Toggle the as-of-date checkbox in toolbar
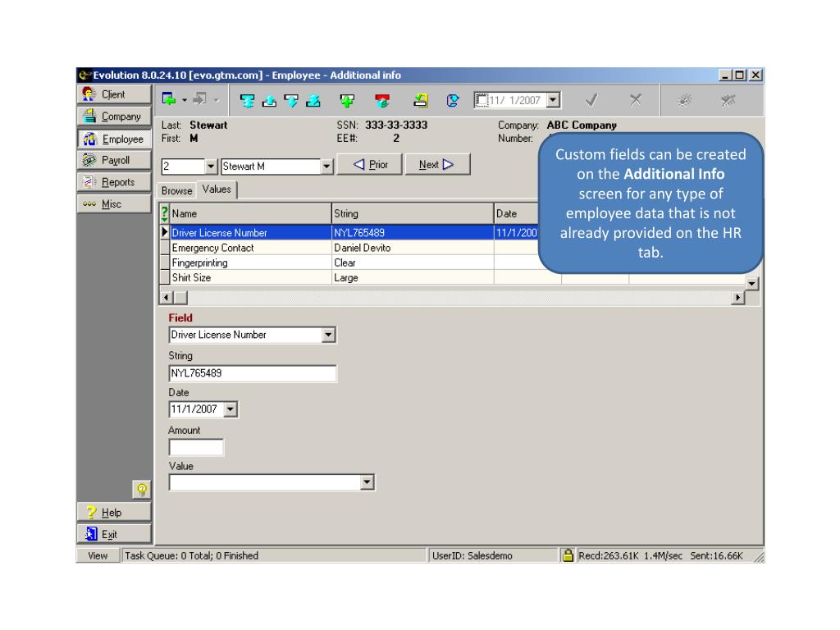 482,100
